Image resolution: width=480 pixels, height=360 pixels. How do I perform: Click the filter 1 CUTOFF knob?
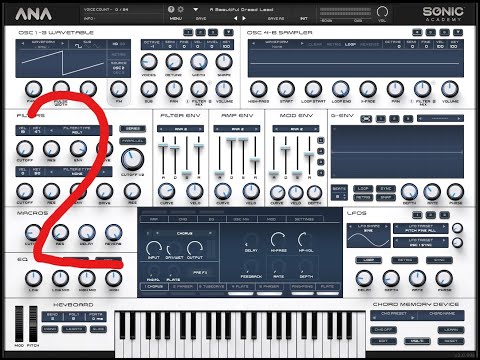pos(25,149)
